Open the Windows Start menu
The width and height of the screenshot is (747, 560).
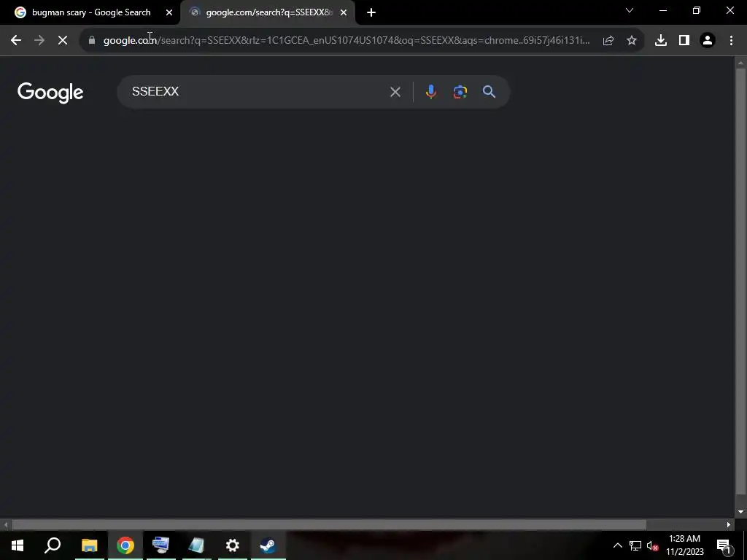click(18, 545)
